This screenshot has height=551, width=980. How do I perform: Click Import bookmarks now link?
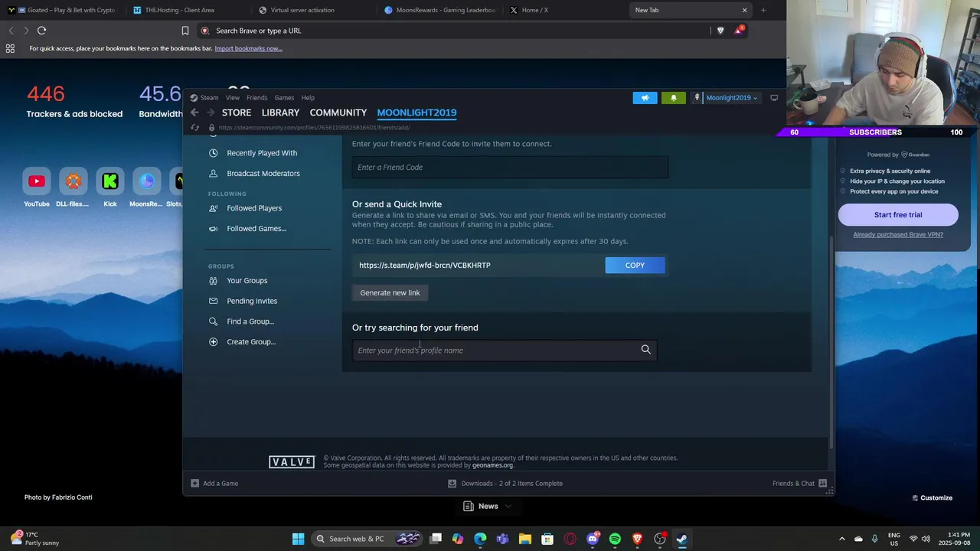[x=248, y=48]
